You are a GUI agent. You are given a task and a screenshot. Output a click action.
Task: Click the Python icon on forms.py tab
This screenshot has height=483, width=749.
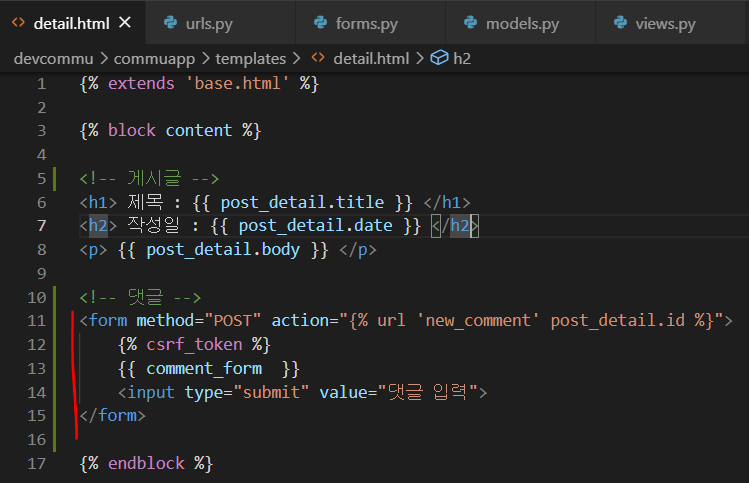[x=320, y=22]
